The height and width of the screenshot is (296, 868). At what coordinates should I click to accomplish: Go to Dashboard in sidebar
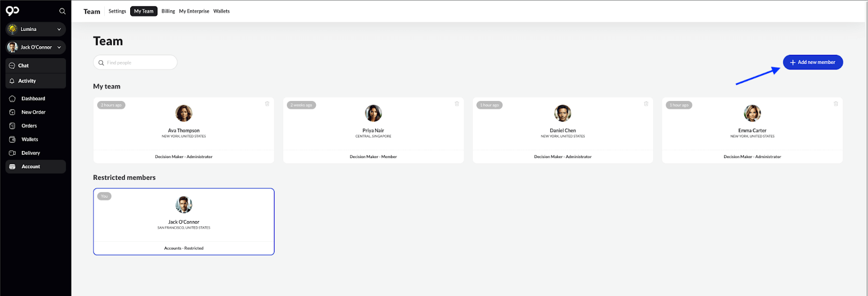tap(33, 99)
